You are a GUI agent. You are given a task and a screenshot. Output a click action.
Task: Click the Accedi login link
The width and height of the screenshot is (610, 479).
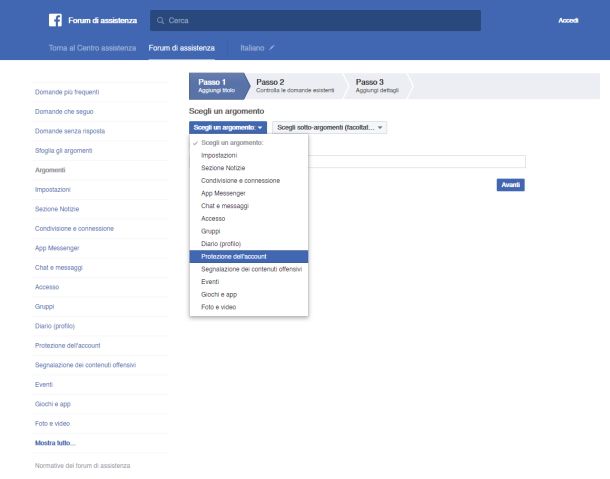pos(568,21)
